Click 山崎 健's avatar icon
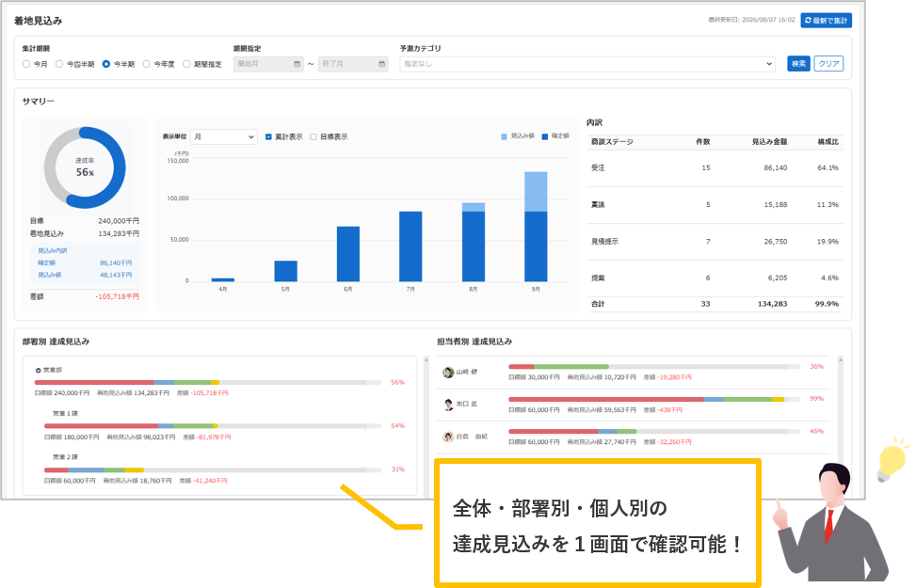Screen dimensions: 916x588 pyautogui.click(x=448, y=373)
